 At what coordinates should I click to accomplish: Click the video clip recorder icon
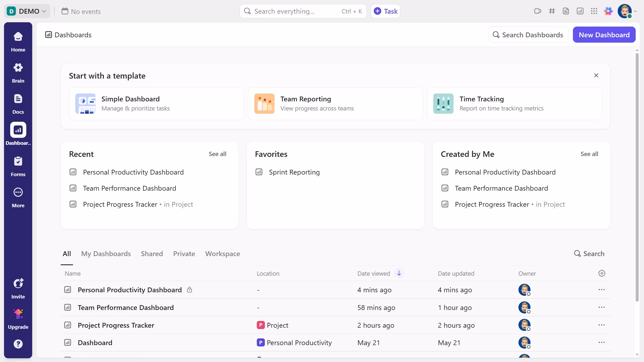coord(537,11)
